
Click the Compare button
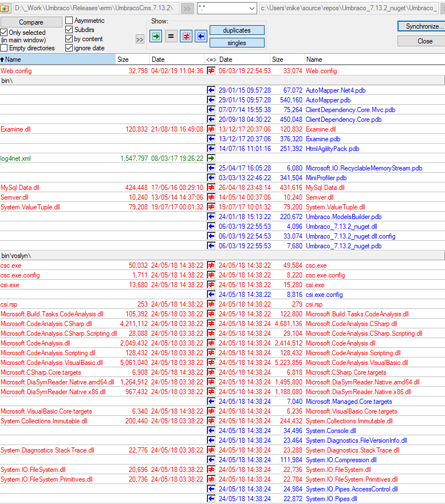[31, 22]
